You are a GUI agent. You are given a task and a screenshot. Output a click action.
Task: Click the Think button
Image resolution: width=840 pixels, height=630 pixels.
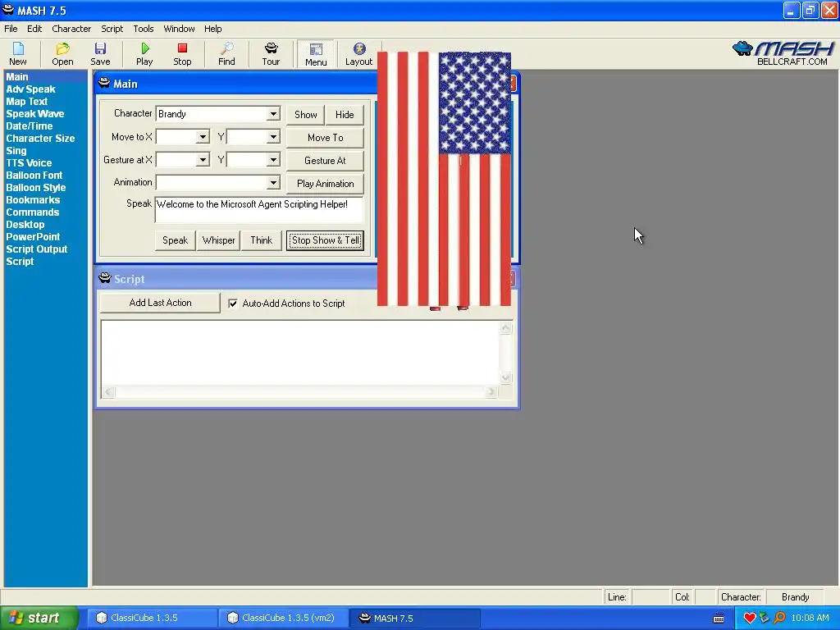[x=262, y=240]
